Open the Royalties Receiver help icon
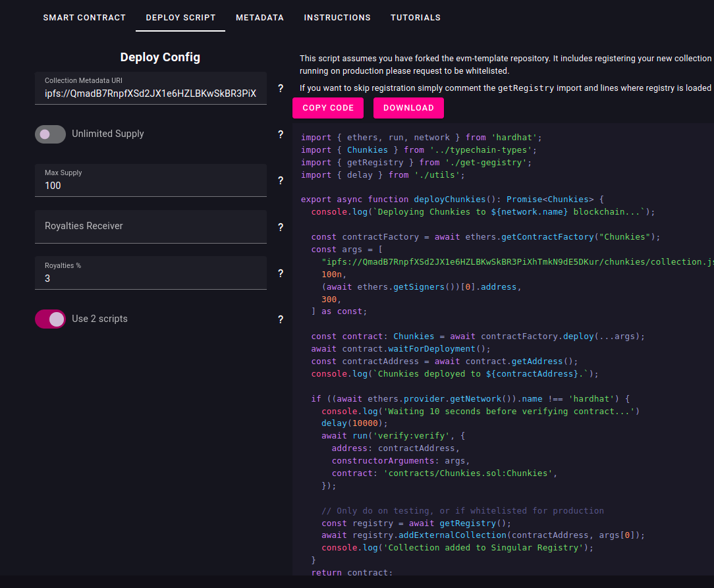The height and width of the screenshot is (588, 714). [x=280, y=227]
